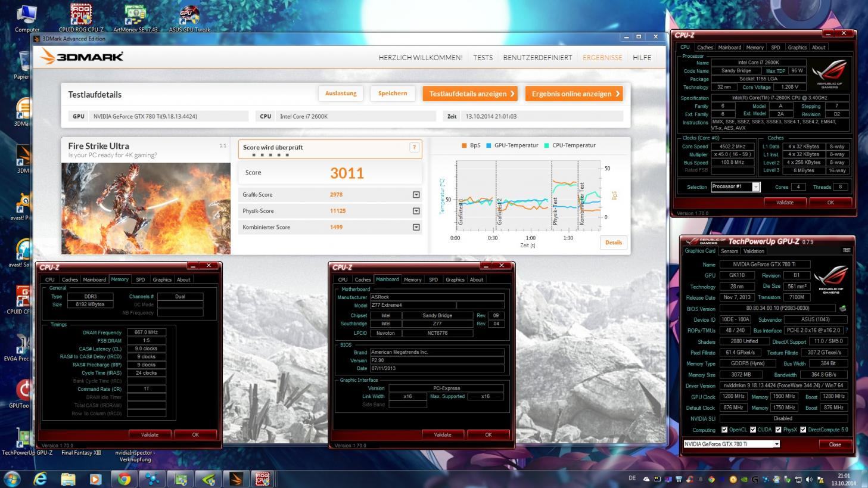Click the DE language indicator in the tray

[632, 478]
